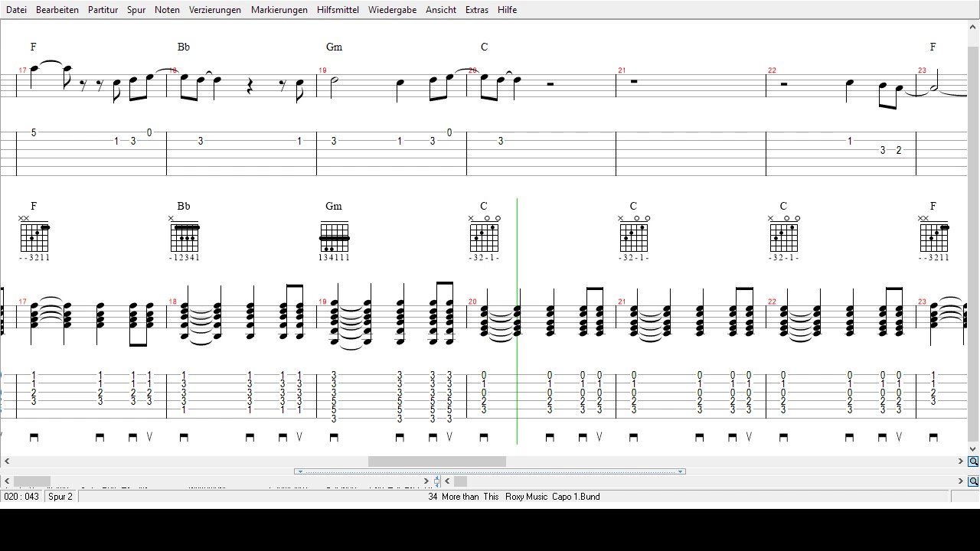Open the Extras menu

(x=477, y=10)
